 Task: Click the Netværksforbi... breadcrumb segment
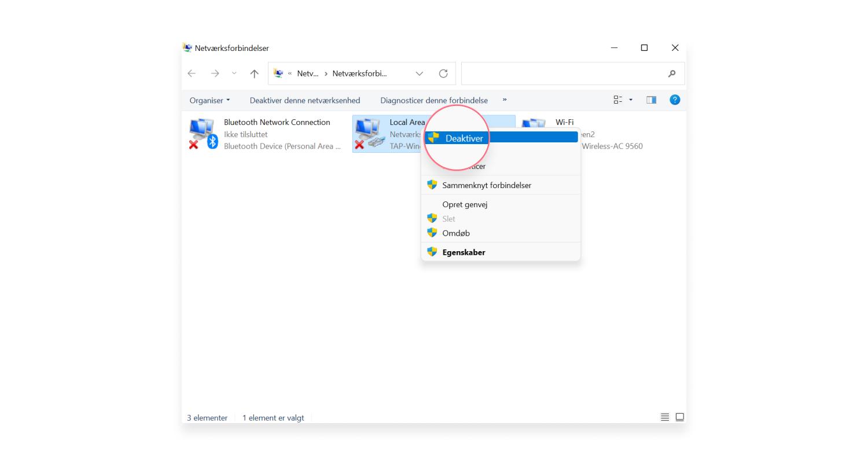(359, 74)
